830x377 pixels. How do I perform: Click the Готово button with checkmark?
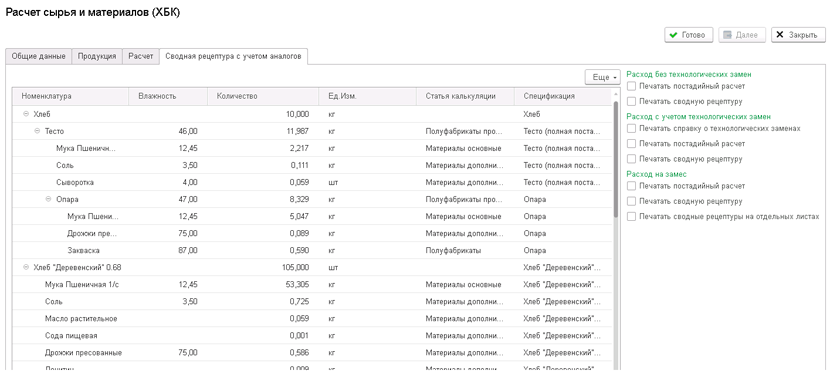[689, 35]
